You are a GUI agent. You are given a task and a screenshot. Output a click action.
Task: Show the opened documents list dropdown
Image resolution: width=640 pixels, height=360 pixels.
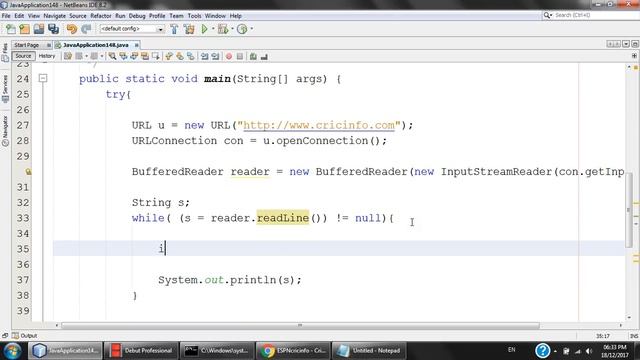(626, 44)
